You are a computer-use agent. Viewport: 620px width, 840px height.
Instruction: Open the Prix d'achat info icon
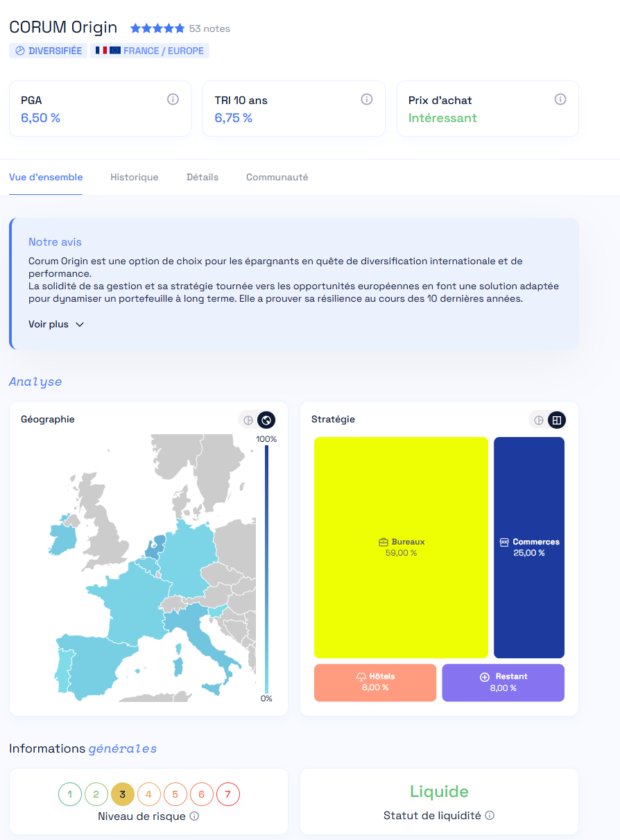[x=560, y=99]
